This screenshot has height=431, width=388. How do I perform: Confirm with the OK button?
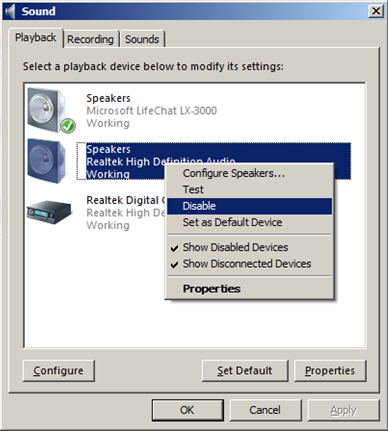[x=188, y=410]
